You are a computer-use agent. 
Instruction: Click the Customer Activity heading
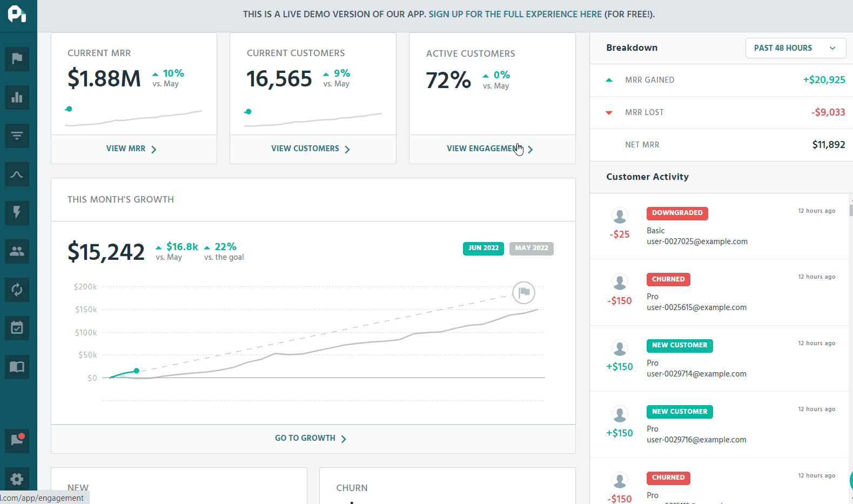647,177
